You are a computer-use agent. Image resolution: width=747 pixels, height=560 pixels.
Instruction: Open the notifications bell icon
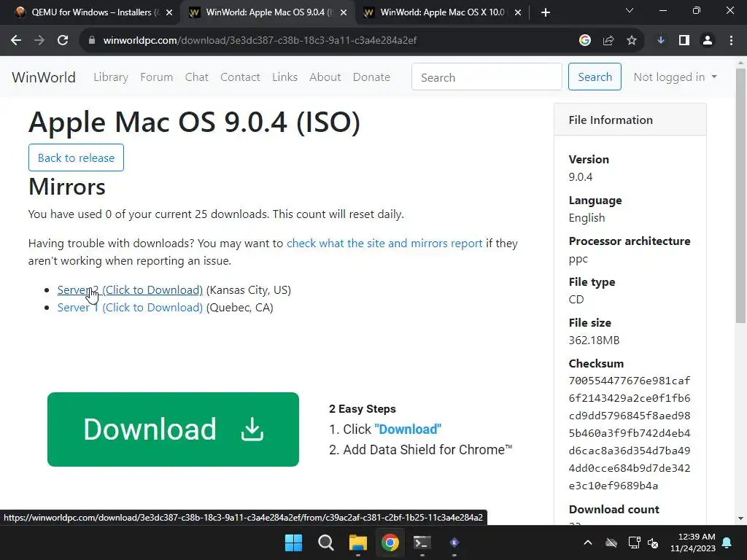point(727,542)
